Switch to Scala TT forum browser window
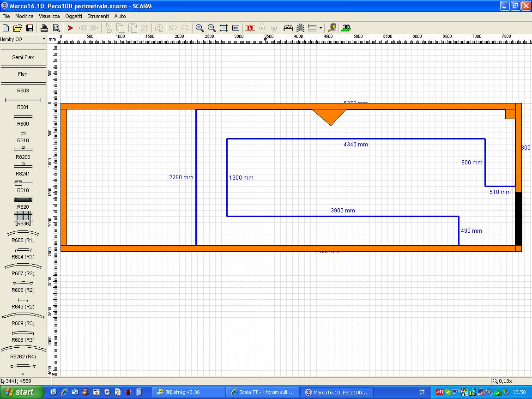This screenshot has width=532, height=399. point(262,392)
